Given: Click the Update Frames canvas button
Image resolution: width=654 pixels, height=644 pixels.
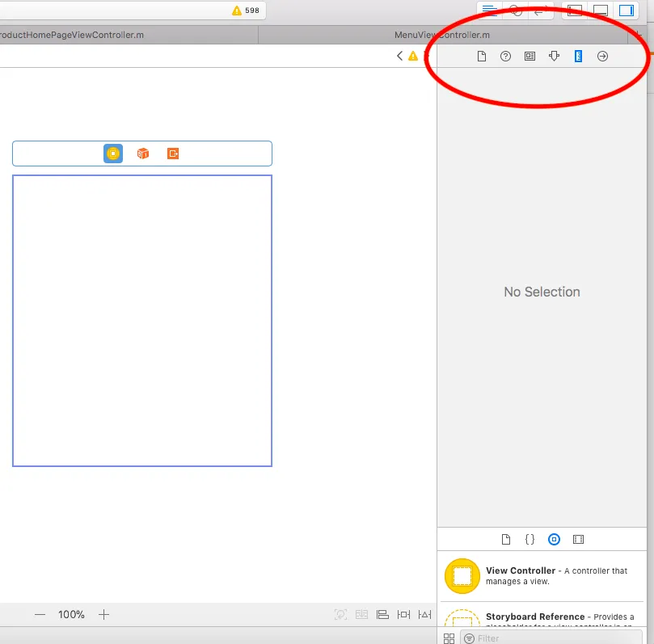Looking at the screenshot, I should [x=341, y=614].
